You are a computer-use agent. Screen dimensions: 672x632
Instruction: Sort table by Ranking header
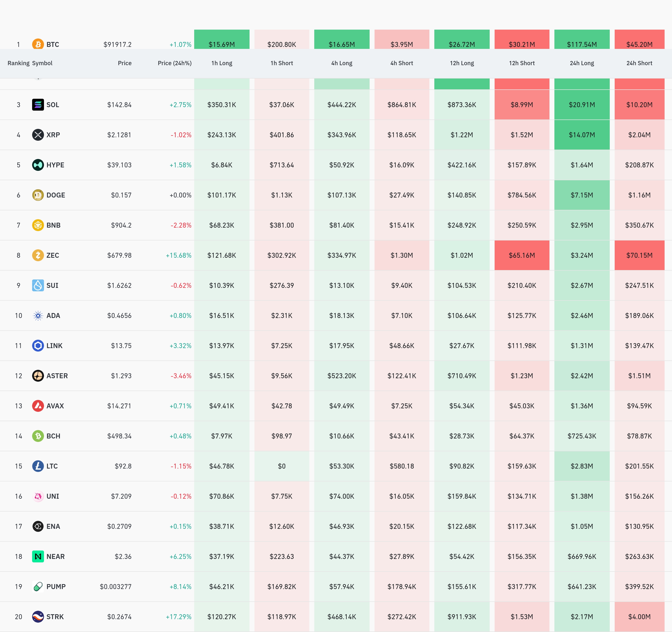point(18,63)
